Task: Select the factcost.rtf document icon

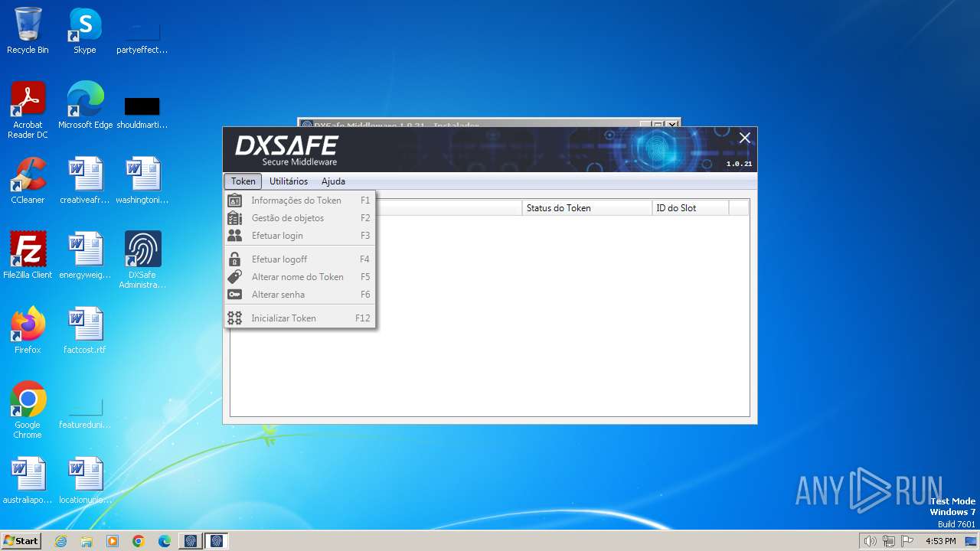Action: 85,331
